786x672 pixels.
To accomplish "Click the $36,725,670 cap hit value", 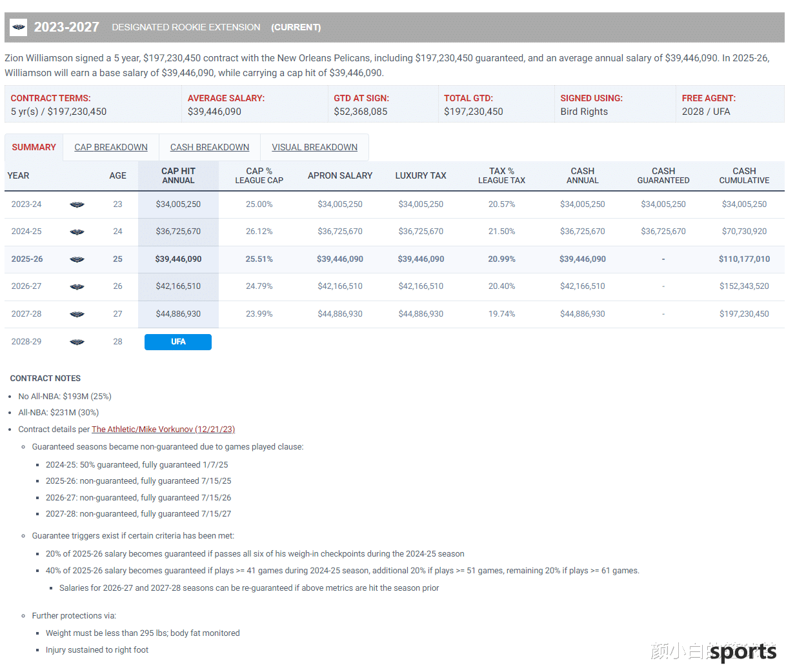I will pos(178,232).
